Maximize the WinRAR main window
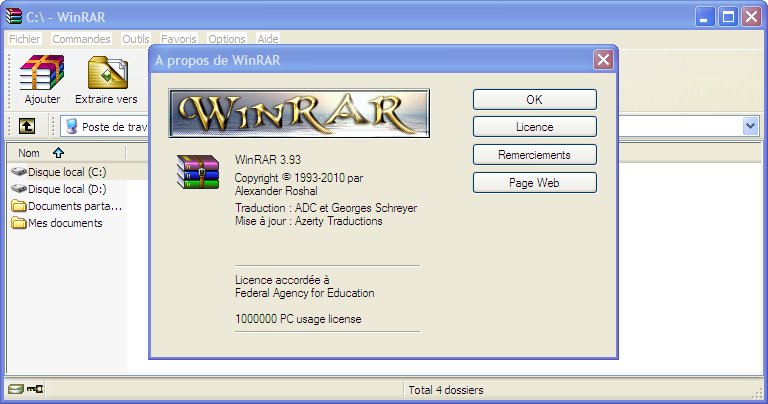The image size is (768, 404). (728, 17)
